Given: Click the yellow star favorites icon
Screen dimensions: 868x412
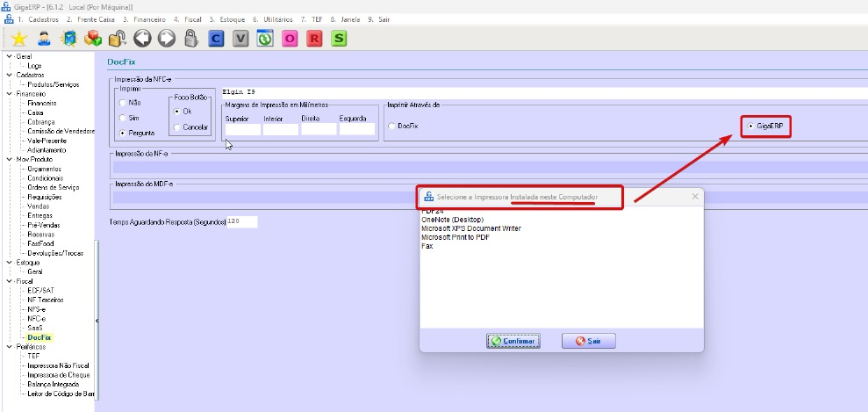Looking at the screenshot, I should (x=18, y=38).
